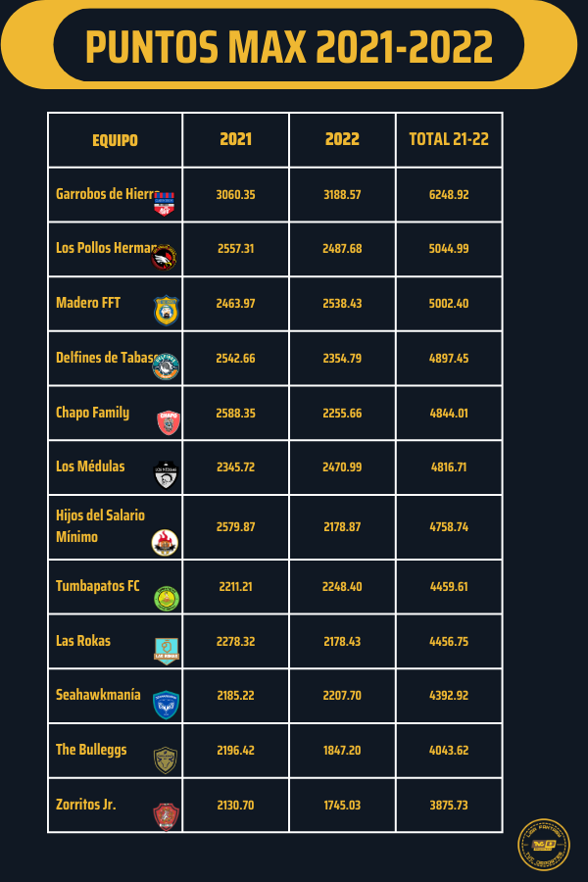This screenshot has height=882, width=588.
Task: Click the Seahawkmanía blue shield logo
Action: [x=166, y=705]
